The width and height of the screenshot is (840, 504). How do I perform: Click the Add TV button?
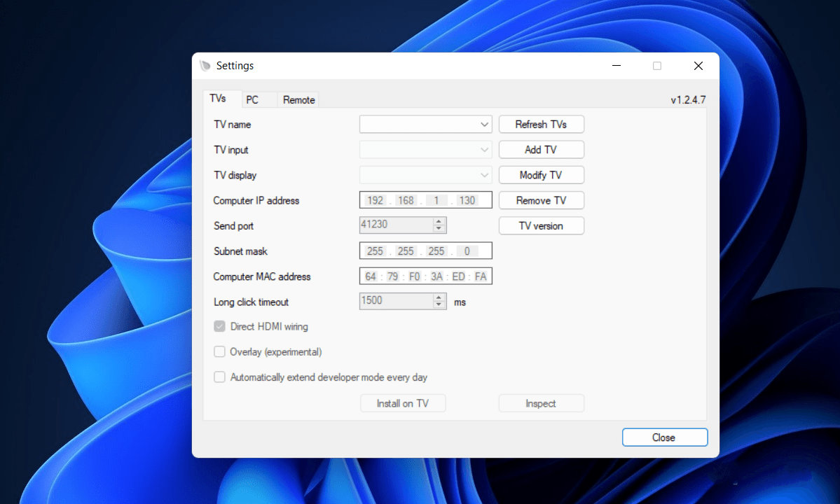click(541, 150)
